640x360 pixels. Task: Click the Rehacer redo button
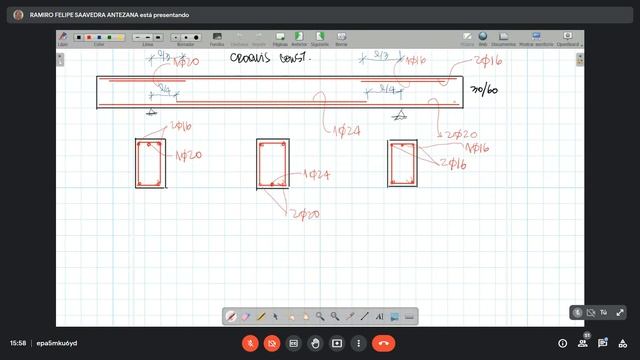259,39
